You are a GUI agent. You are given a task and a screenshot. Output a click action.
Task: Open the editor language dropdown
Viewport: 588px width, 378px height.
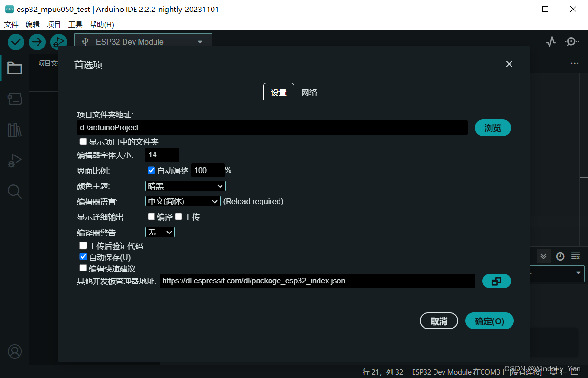(183, 201)
